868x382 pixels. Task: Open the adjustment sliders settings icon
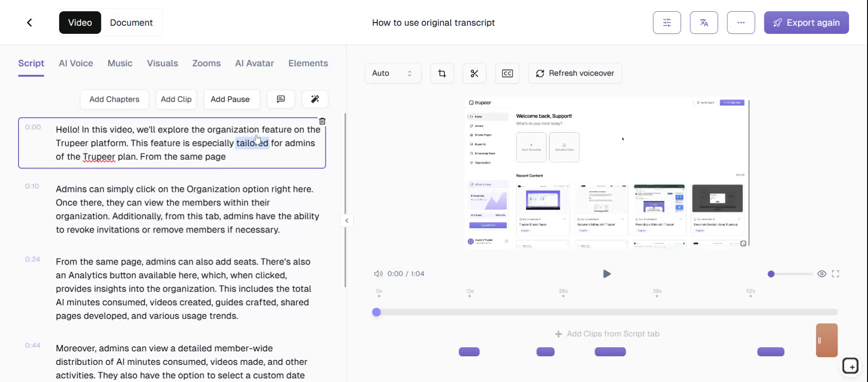tap(667, 23)
